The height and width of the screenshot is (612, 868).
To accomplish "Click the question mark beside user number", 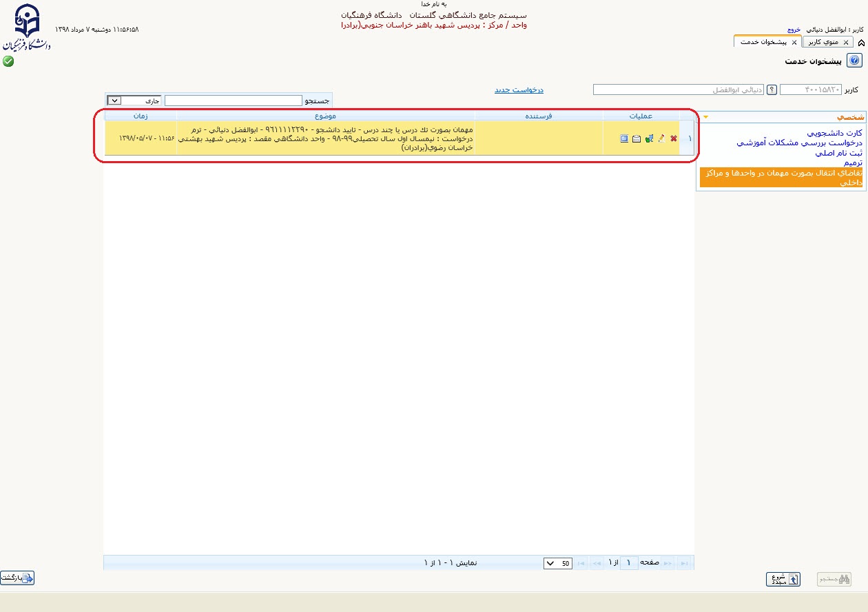I will [x=772, y=89].
